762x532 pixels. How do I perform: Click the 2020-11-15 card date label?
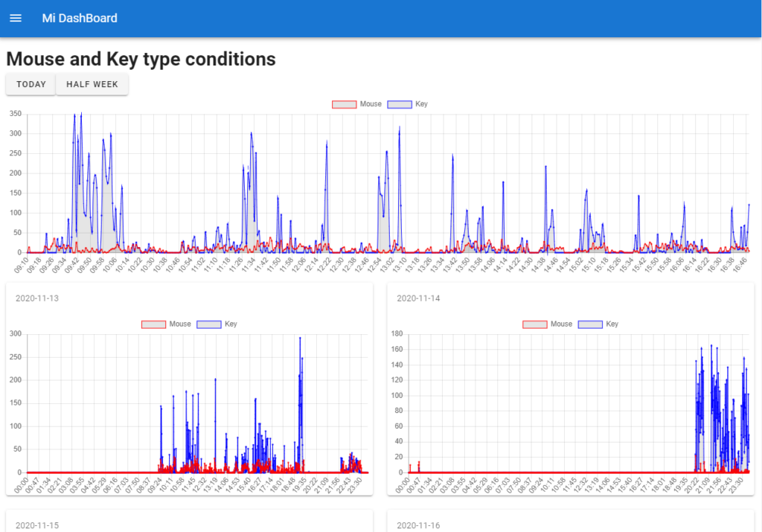pyautogui.click(x=37, y=525)
